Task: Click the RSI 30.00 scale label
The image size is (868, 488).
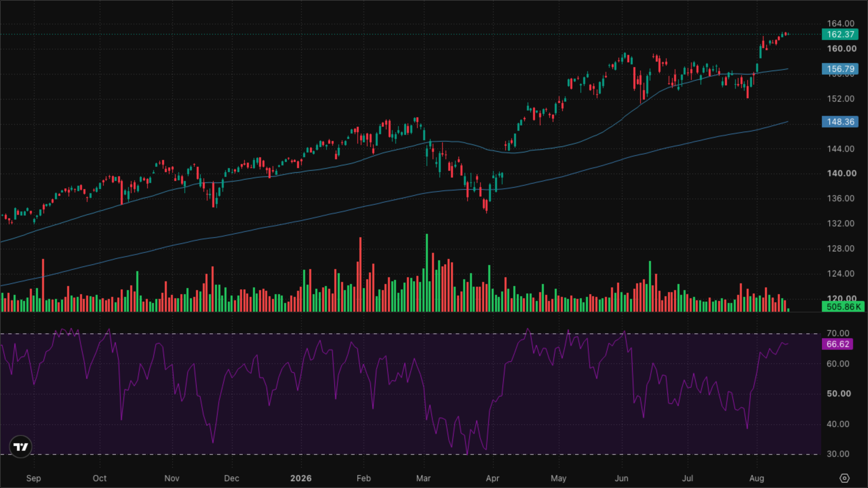Action: point(838,454)
